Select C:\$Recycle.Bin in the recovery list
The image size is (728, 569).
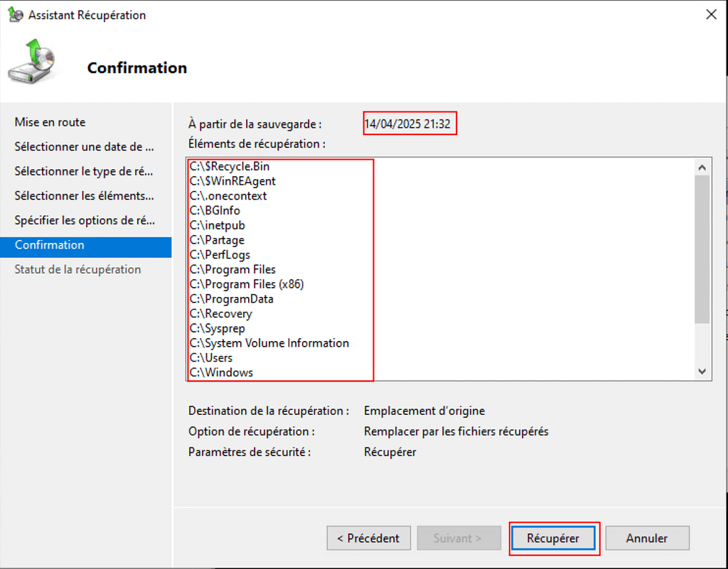(x=230, y=166)
